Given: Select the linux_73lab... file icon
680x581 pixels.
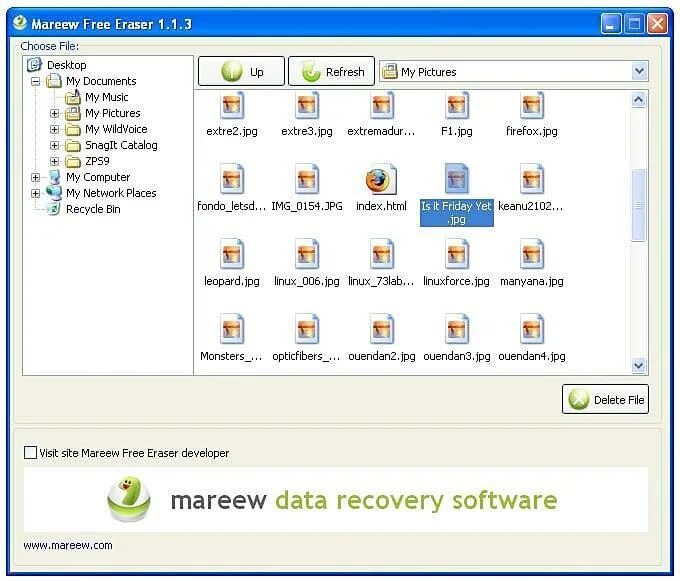Looking at the screenshot, I should (x=382, y=254).
